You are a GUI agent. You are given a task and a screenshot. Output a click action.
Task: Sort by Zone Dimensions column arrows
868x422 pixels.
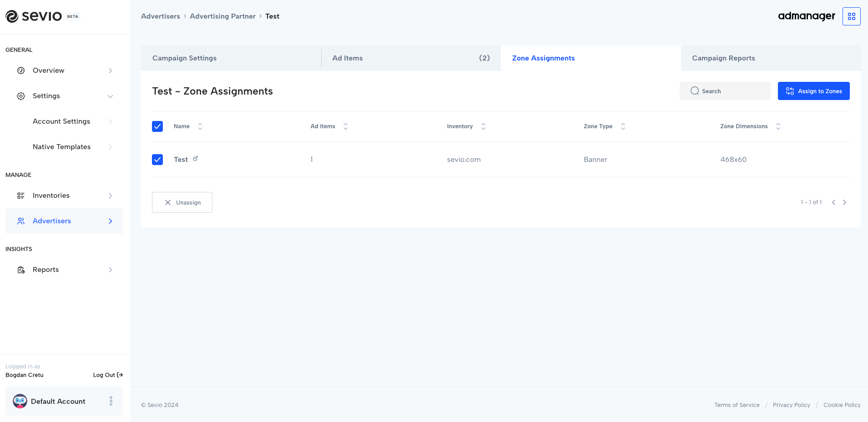778,126
